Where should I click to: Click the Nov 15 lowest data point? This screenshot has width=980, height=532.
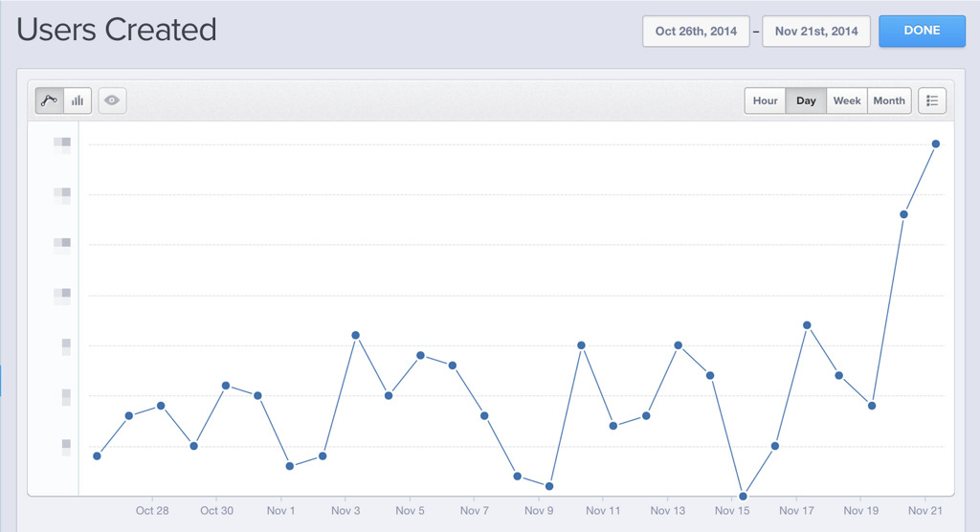tap(743, 497)
